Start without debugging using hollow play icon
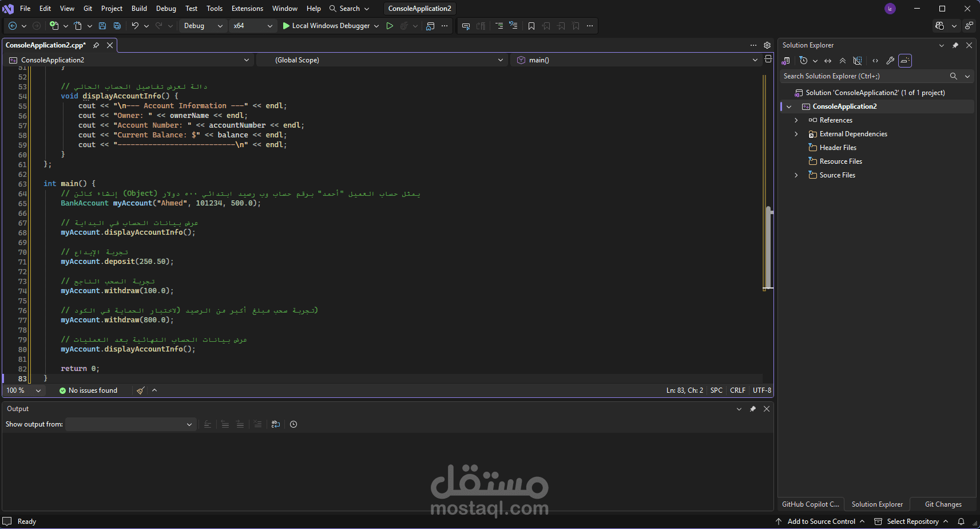Image resolution: width=980 pixels, height=529 pixels. point(390,26)
